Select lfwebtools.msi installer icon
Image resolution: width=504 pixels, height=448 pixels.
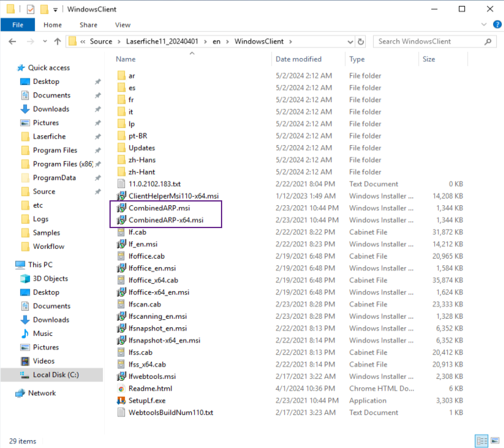tap(121, 376)
